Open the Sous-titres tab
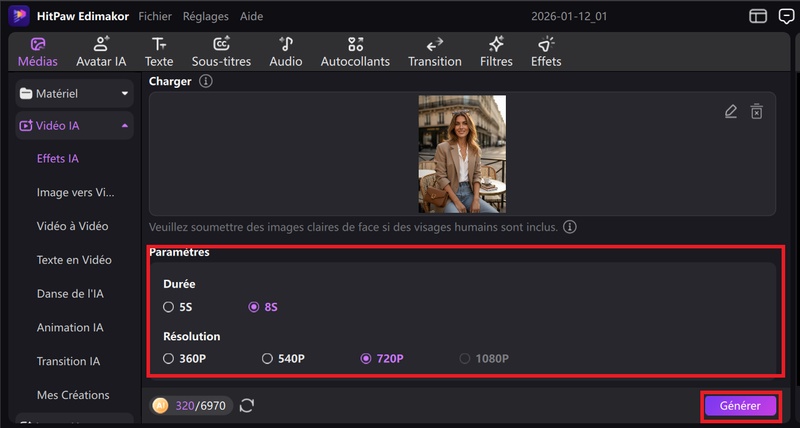Image resolution: width=800 pixels, height=428 pixels. [x=221, y=52]
